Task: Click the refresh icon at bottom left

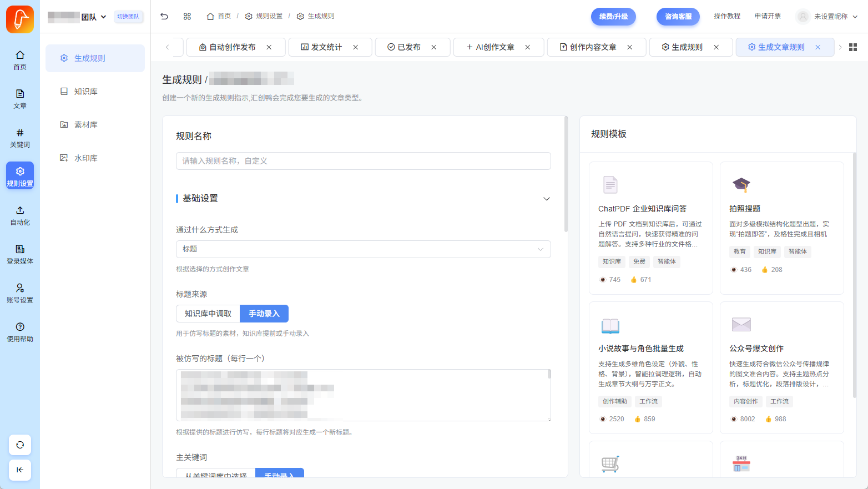Action: (20, 445)
